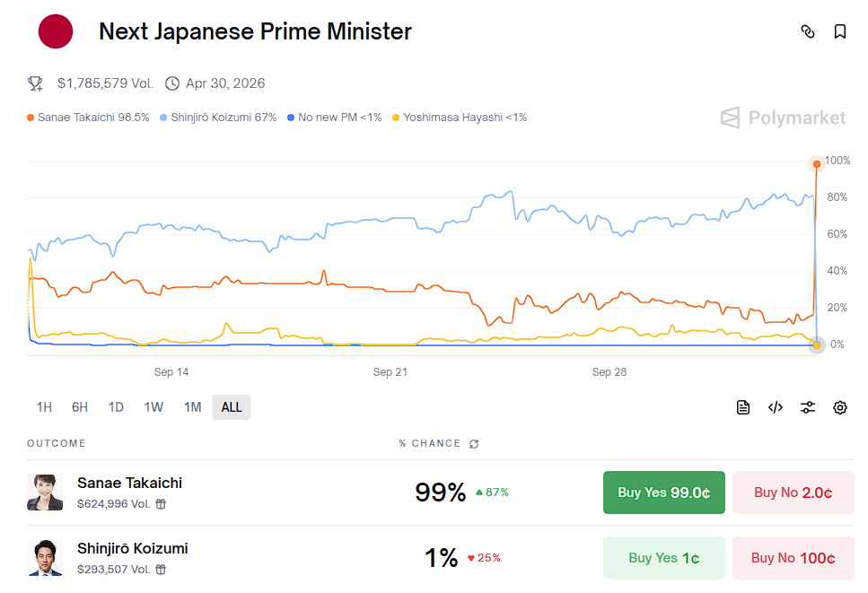The image size is (868, 593).
Task: Click refresh icon next to % Chance
Action: tap(474, 444)
